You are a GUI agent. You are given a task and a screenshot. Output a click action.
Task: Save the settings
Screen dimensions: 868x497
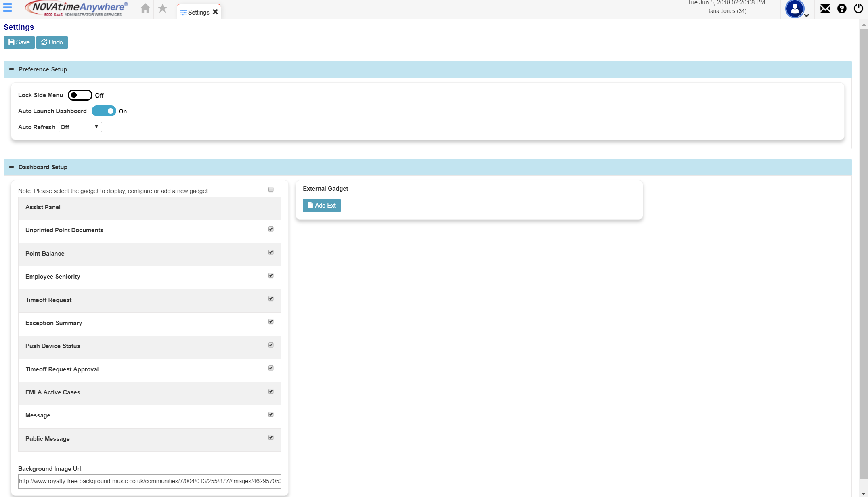19,42
